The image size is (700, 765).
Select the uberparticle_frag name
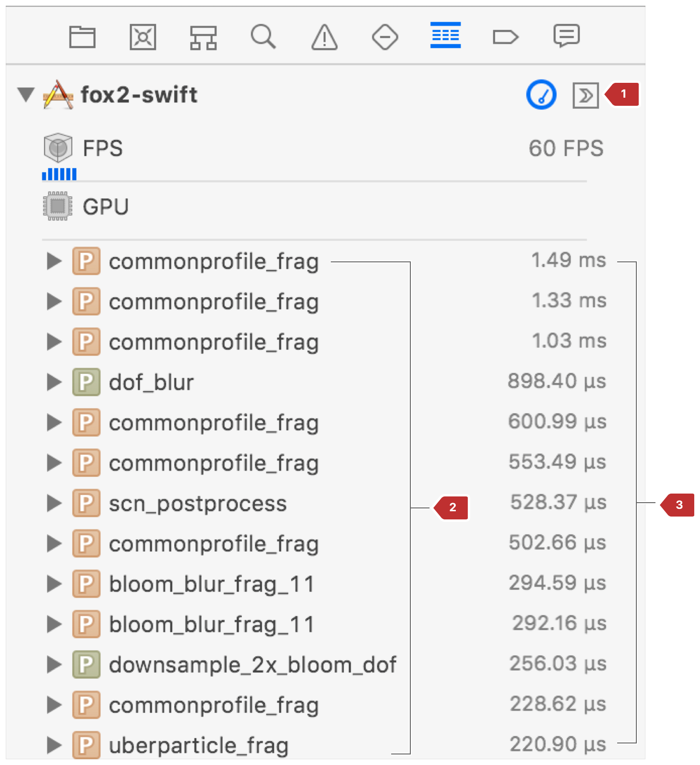[199, 746]
